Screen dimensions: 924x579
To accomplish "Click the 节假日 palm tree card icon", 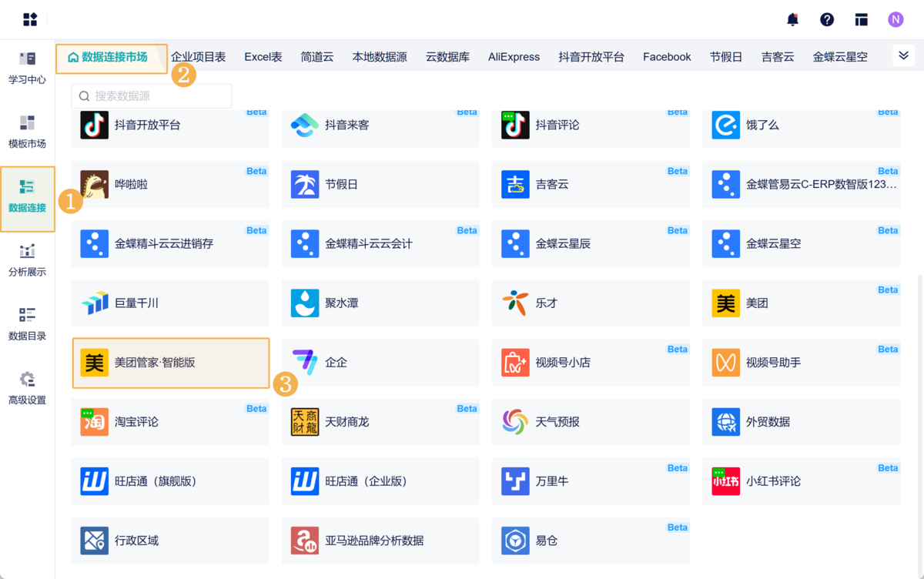I will (305, 184).
